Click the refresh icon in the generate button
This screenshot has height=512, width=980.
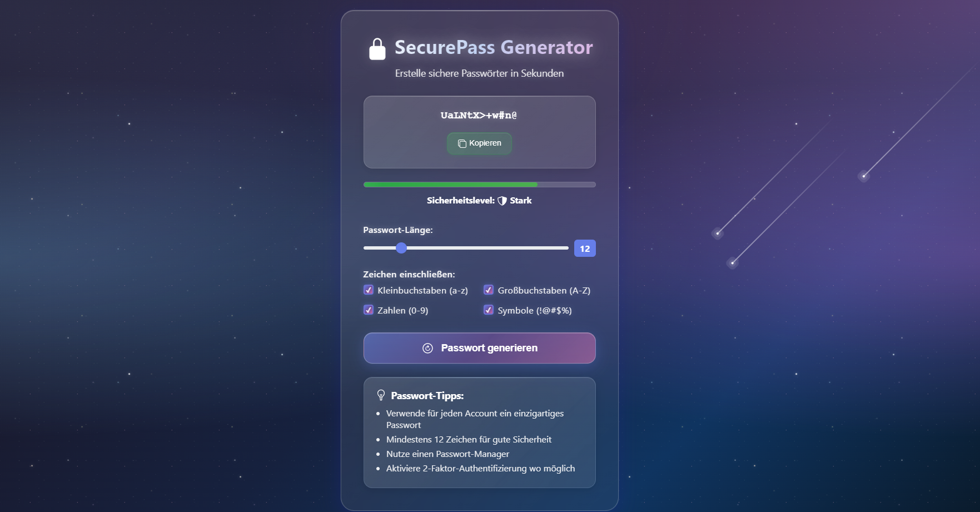tap(427, 348)
